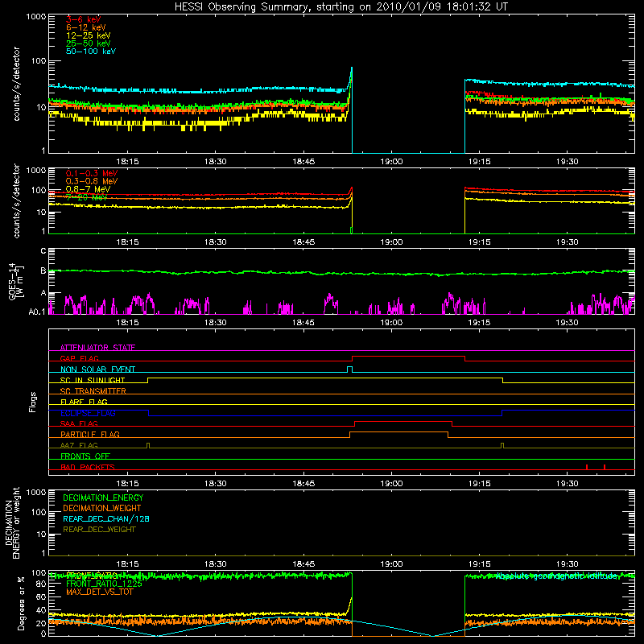Click the 'DECIMATION ENERGY or weight' axis title
The image size is (644, 644).
[12, 522]
